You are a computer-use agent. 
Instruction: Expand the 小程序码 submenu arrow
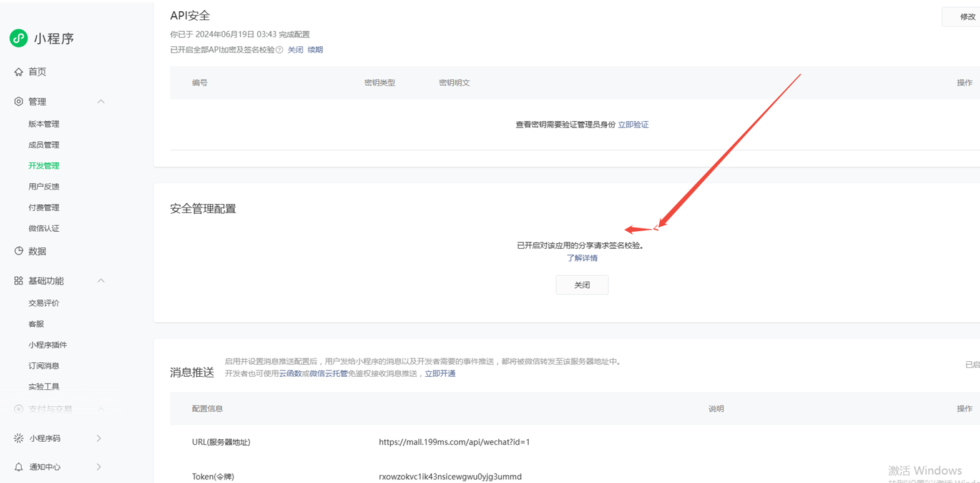(99, 439)
